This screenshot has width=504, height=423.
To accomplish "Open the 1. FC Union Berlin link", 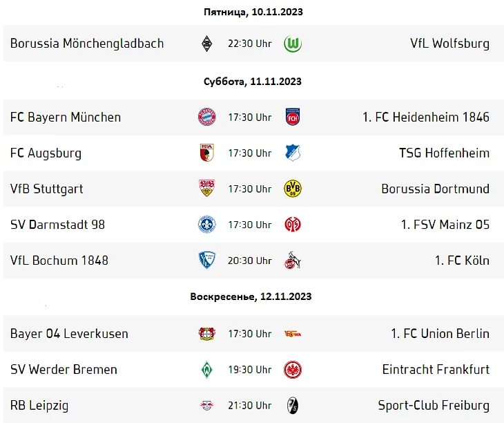I will tap(440, 334).
